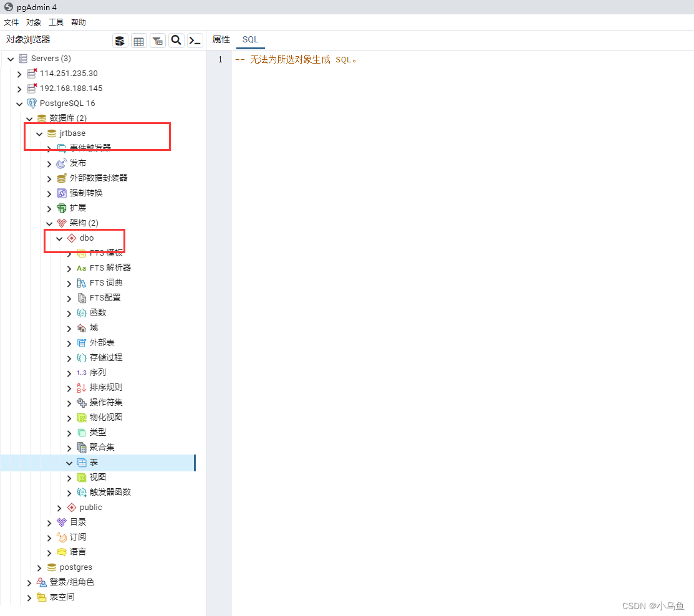The width and height of the screenshot is (694, 616).
Task: Click the FTS配置 configuration icon
Action: pyautogui.click(x=82, y=298)
